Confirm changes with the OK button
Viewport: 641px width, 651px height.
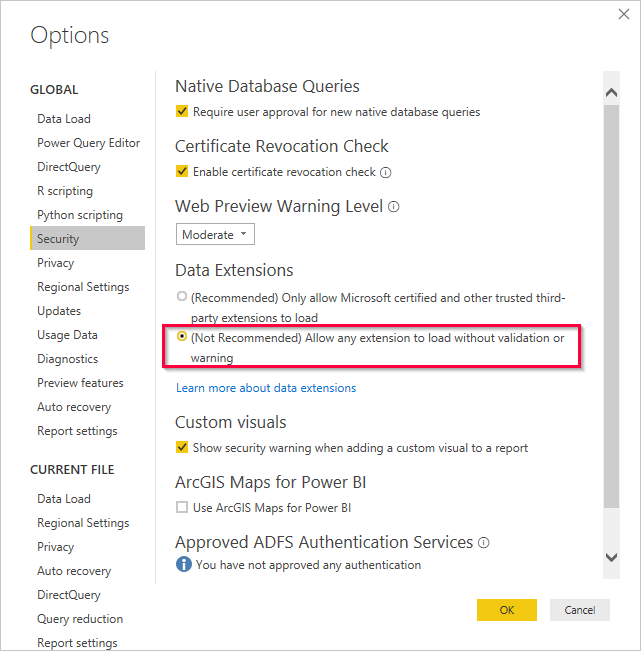click(506, 610)
